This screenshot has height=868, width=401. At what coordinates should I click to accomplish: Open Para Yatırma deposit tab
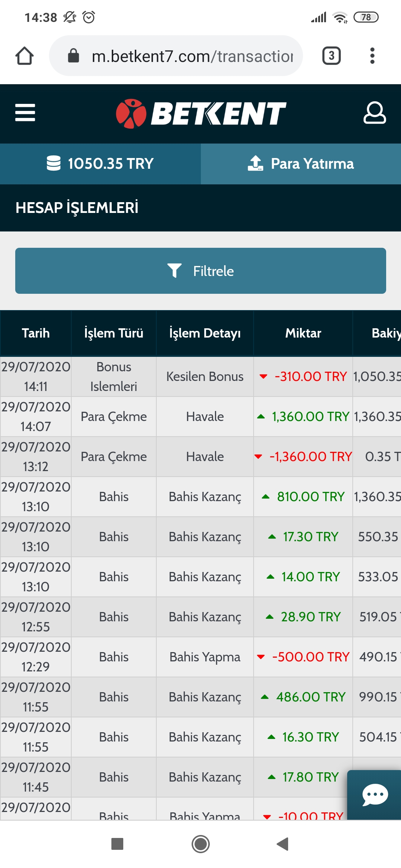pos(301,164)
